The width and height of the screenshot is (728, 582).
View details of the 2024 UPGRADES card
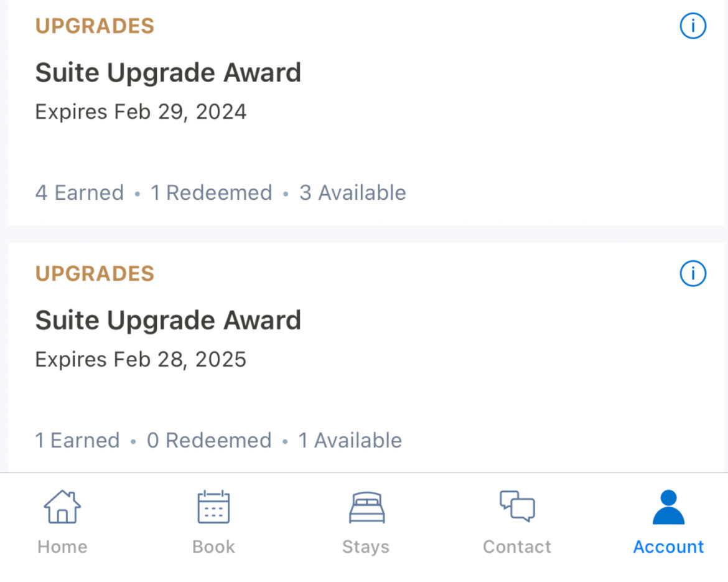coord(249,112)
